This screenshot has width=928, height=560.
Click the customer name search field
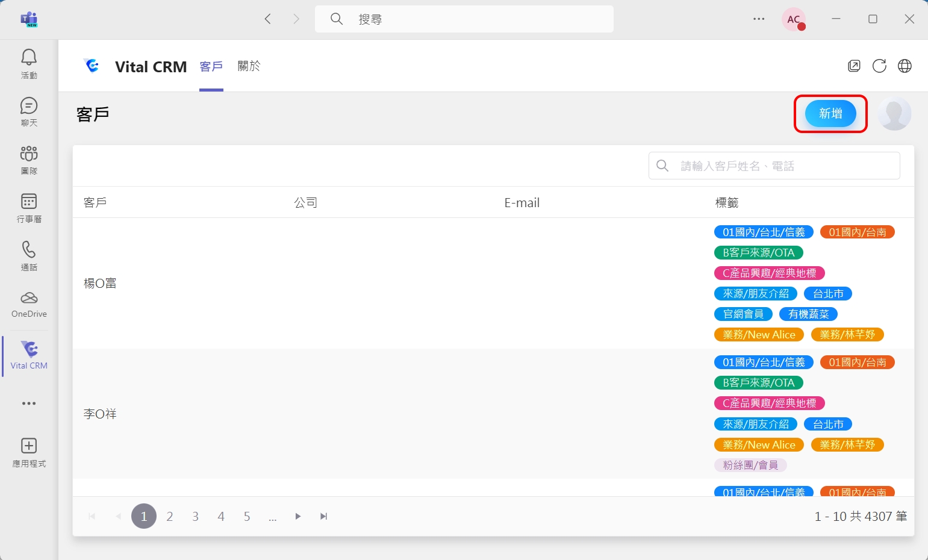783,166
